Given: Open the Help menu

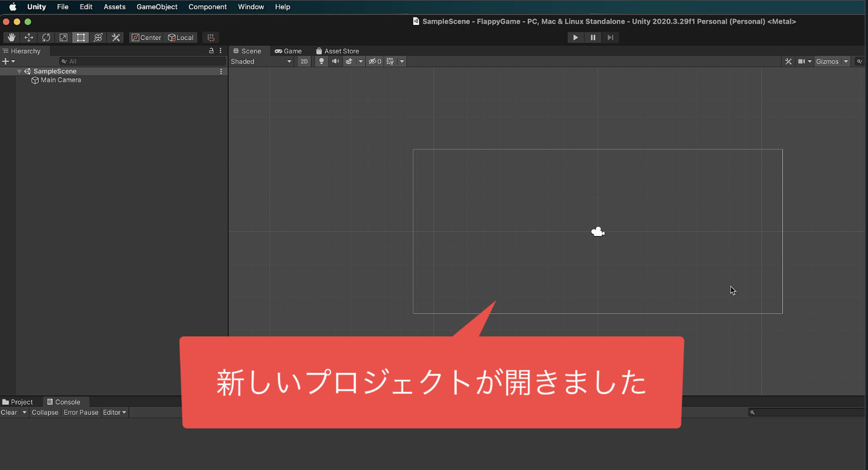Looking at the screenshot, I should pos(282,7).
